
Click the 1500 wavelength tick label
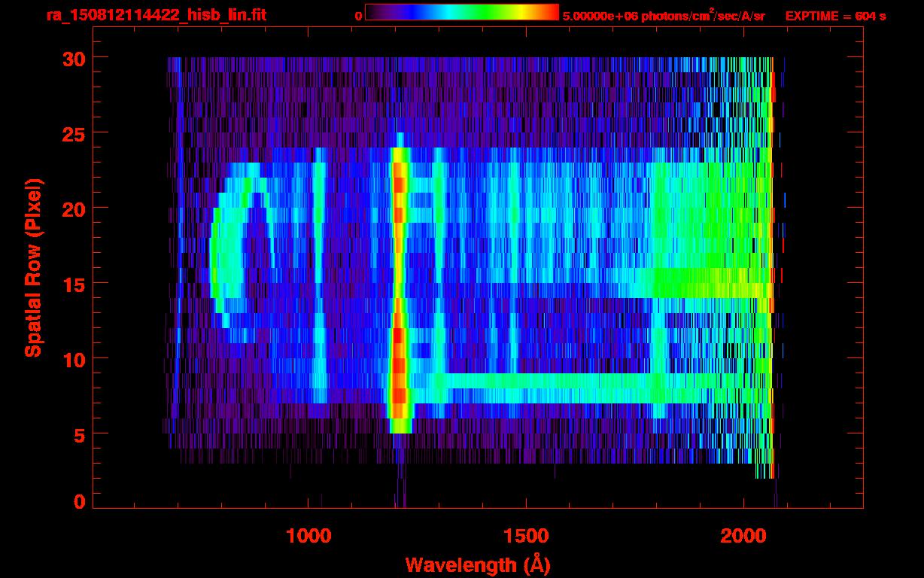click(x=526, y=535)
